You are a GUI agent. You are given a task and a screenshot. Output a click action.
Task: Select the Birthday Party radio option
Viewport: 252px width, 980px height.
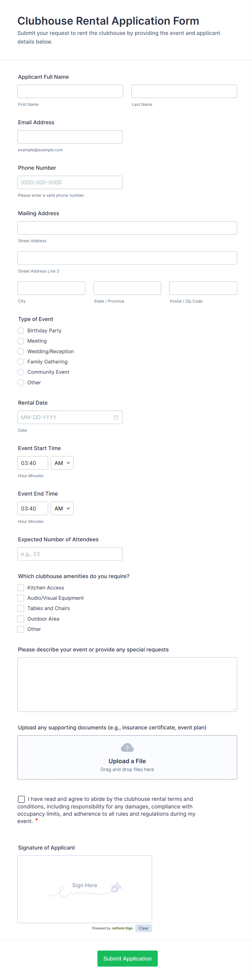click(21, 331)
